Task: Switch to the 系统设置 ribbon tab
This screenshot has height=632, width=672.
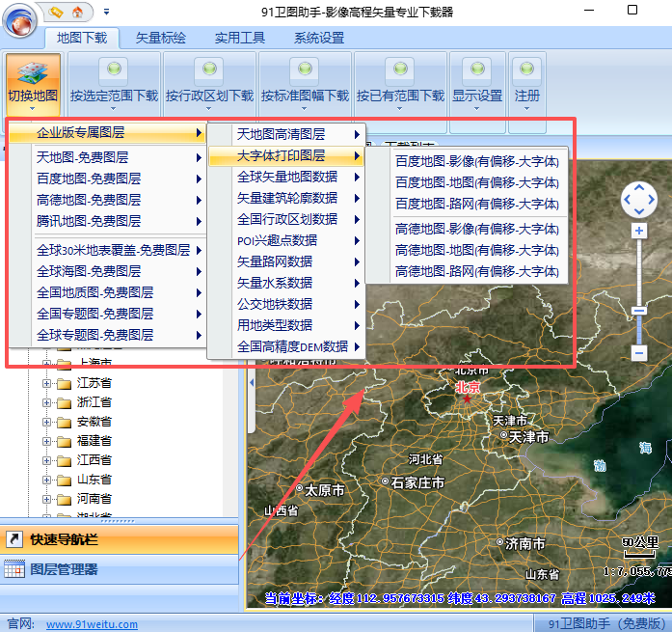Action: (x=319, y=38)
